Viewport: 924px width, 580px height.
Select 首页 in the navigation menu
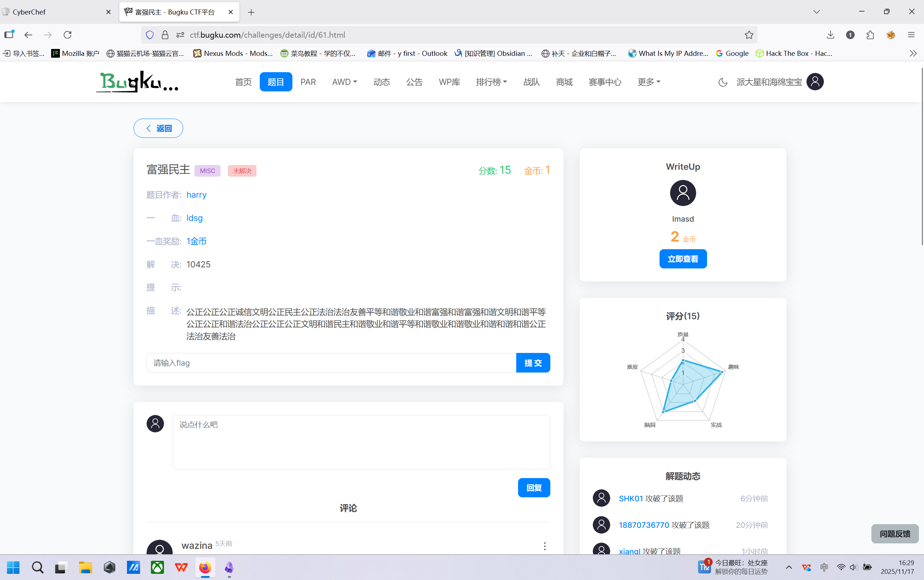pos(243,81)
